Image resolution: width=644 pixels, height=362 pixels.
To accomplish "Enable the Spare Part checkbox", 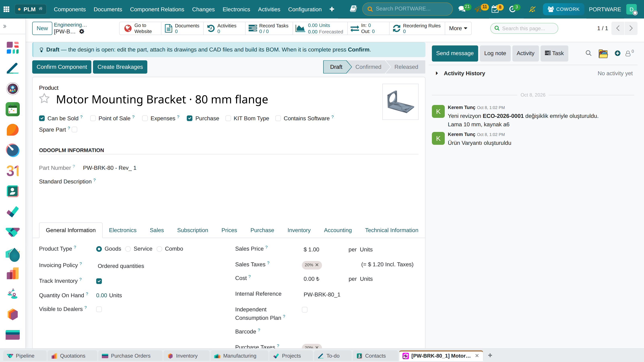I will pyautogui.click(x=74, y=130).
